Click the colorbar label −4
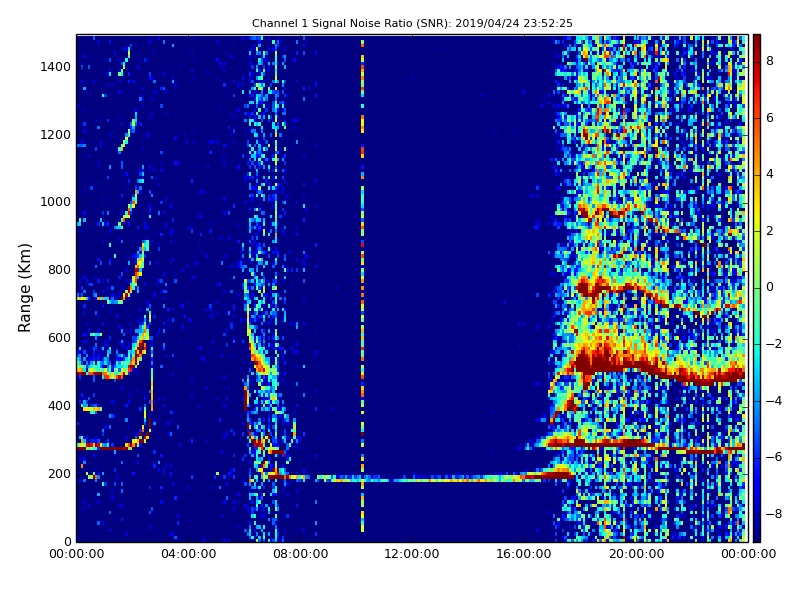This screenshot has width=800, height=600. [x=774, y=401]
